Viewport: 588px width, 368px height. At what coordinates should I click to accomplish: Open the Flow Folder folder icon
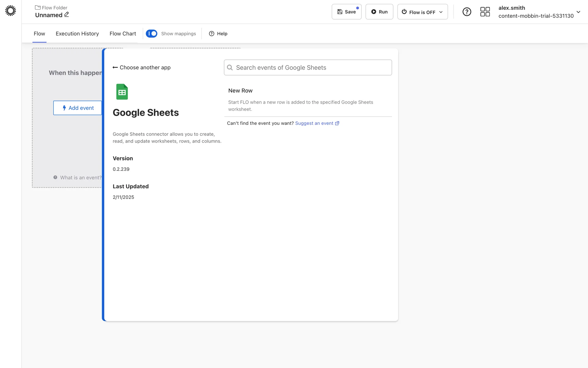(x=38, y=7)
